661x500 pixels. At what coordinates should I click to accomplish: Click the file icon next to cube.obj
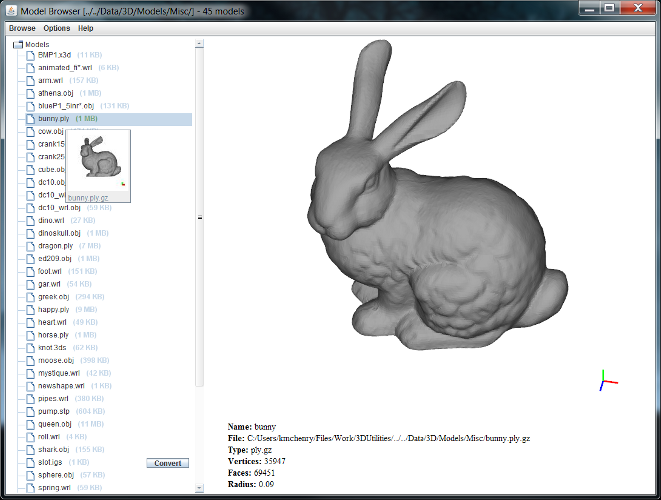coord(30,170)
